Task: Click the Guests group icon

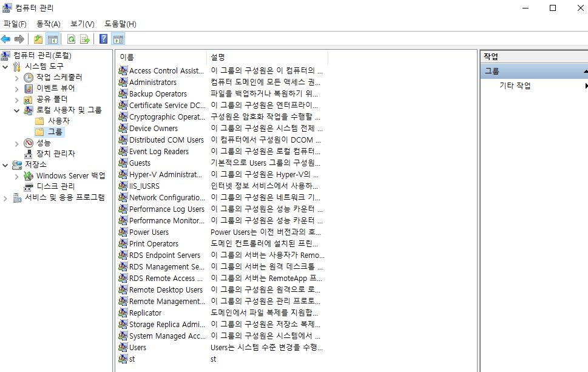Action: point(123,163)
